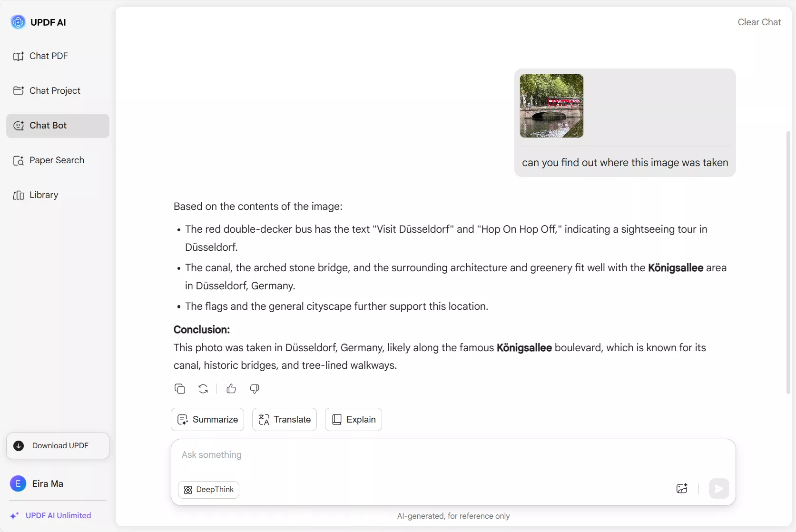Click the UPDF AI logo
This screenshot has height=532, width=796.
pos(18,22)
